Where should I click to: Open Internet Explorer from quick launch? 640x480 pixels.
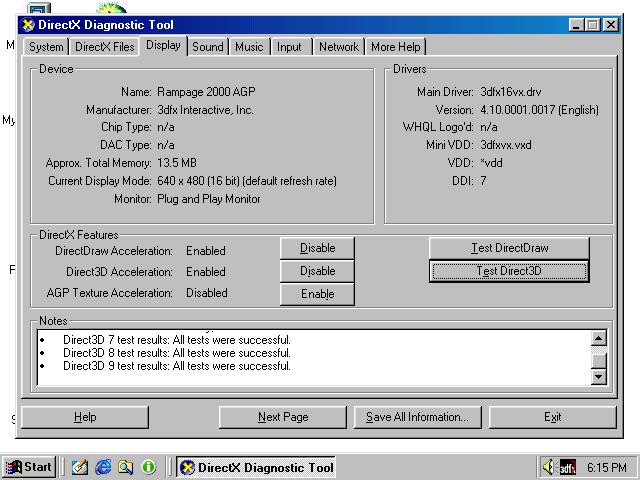(x=102, y=467)
